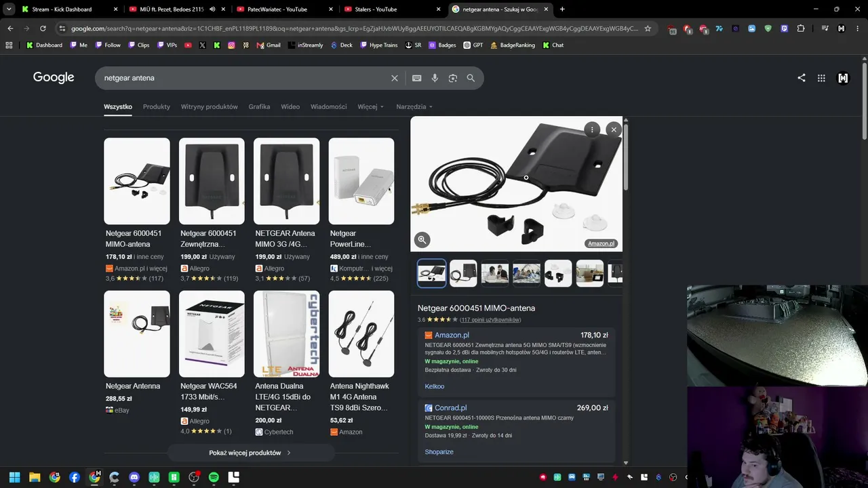The image size is (868, 488).
Task: Click the netgear antena search field
Action: [244, 78]
